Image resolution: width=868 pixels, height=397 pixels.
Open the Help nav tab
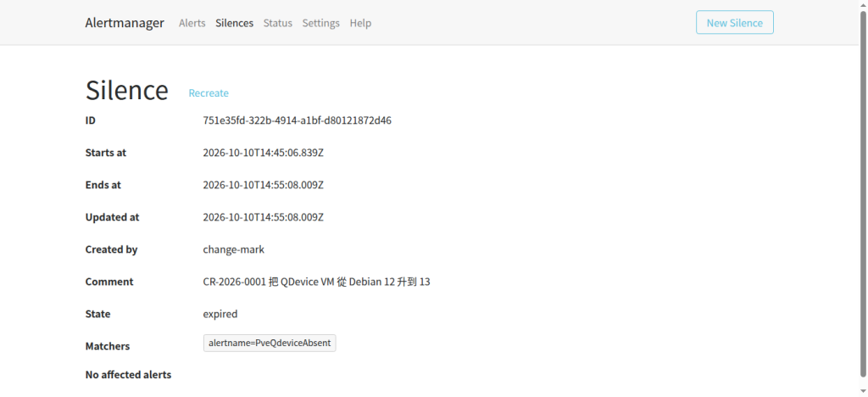click(360, 23)
